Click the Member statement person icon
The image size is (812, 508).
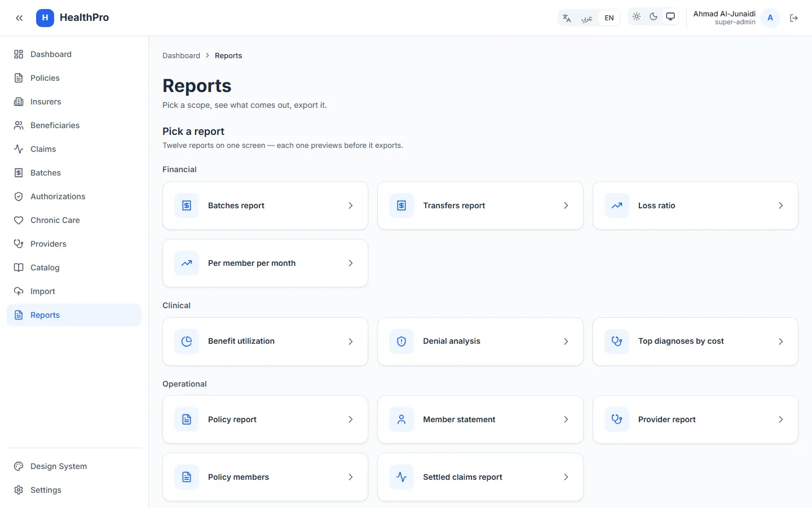tap(401, 419)
